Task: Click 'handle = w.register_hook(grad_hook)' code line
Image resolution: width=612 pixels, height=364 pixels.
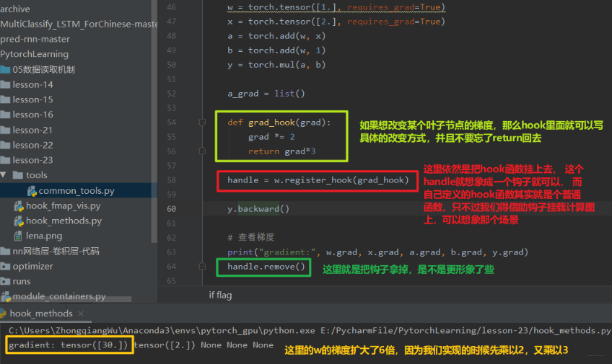Action: pyautogui.click(x=318, y=180)
